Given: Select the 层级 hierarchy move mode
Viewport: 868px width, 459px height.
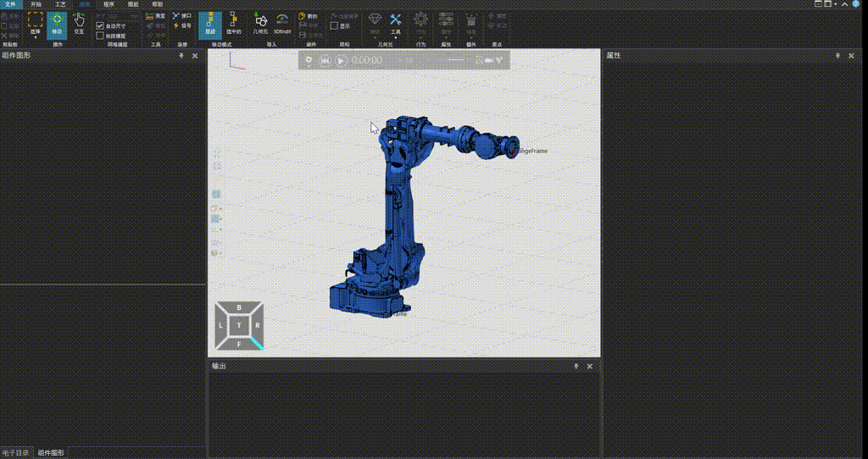Looking at the screenshot, I should click(x=210, y=25).
